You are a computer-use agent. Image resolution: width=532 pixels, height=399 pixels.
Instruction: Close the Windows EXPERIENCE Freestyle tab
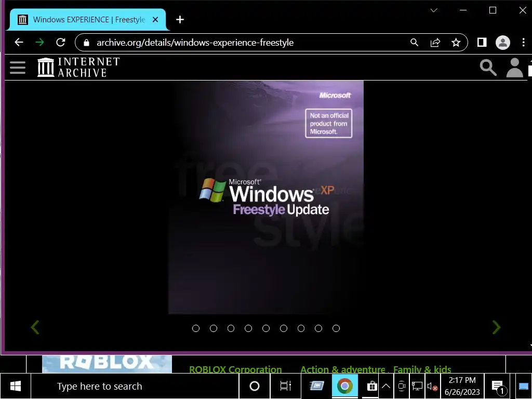coord(155,20)
